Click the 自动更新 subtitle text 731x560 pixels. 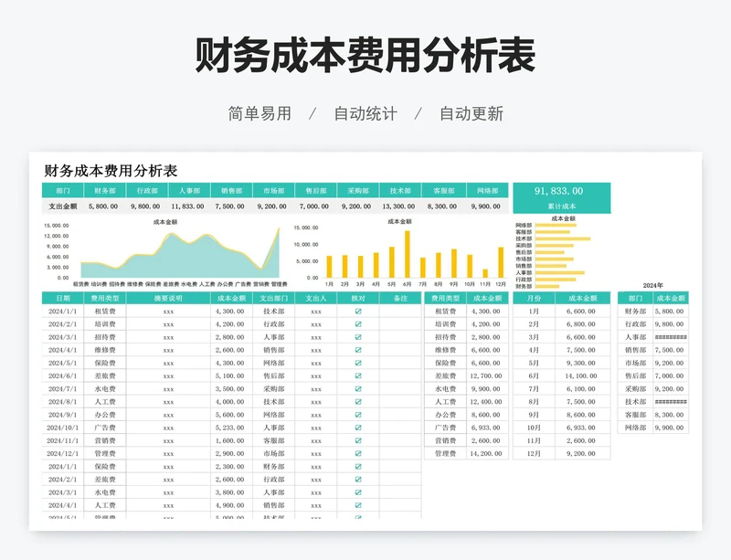click(x=471, y=114)
